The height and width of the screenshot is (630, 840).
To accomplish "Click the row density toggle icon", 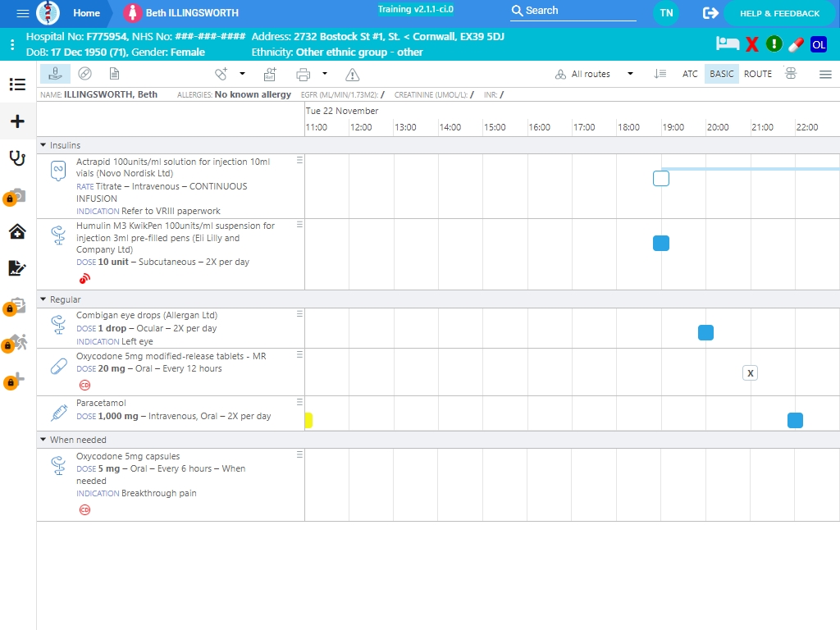I will 792,73.
